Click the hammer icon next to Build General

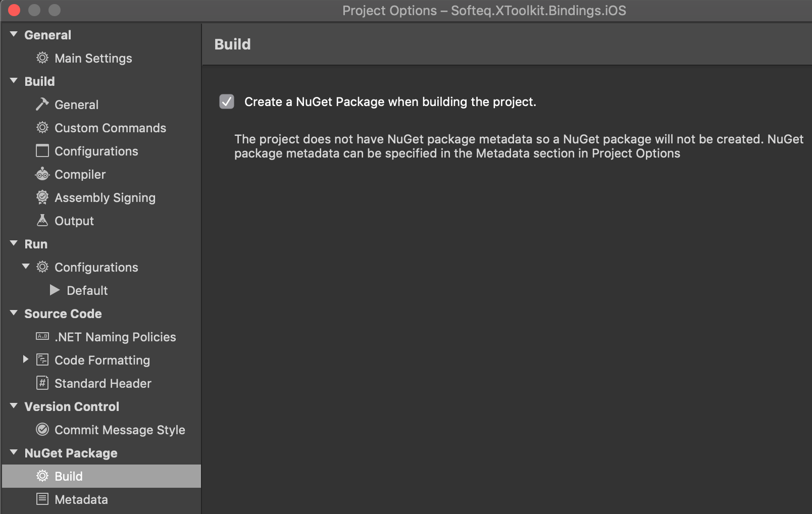[42, 105]
